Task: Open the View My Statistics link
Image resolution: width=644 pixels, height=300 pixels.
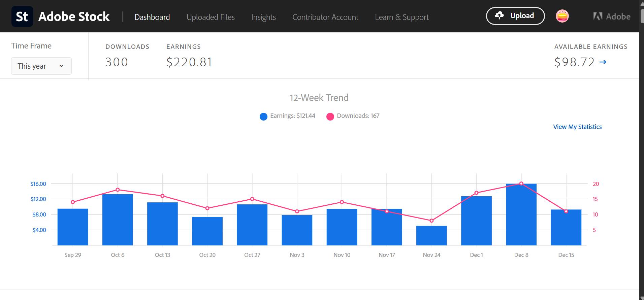Action: pos(577,127)
